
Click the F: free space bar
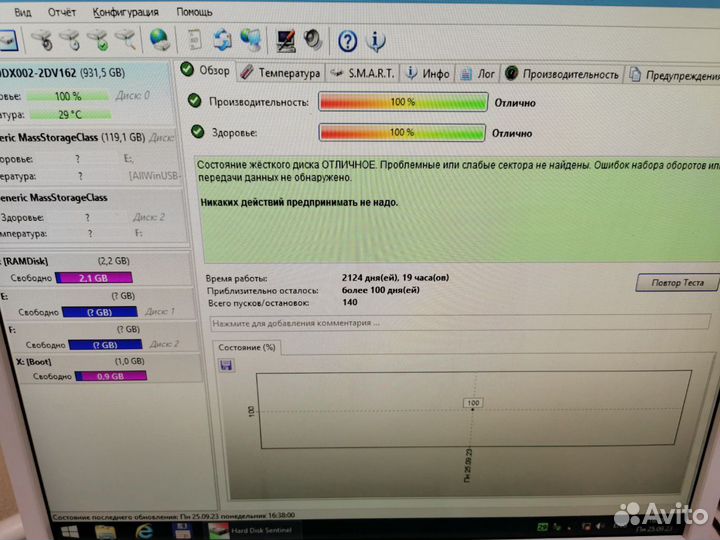[105, 344]
